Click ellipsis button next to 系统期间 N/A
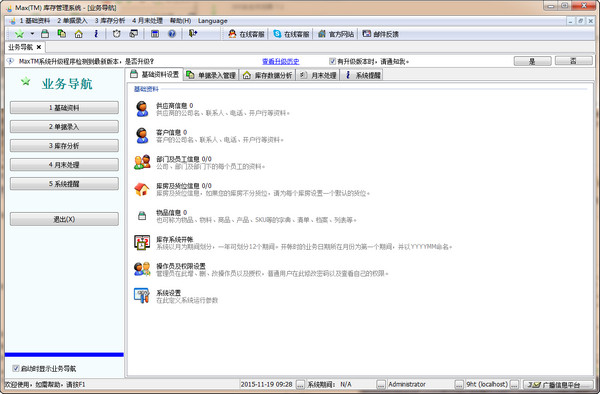Screen dimensions: 600x394 pos(381,384)
